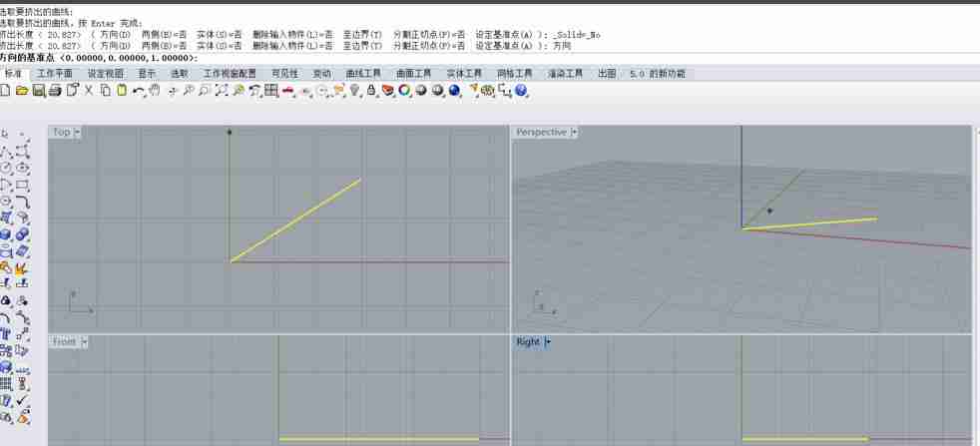Open Help with the blue globe icon
980x446 pixels.
[521, 91]
